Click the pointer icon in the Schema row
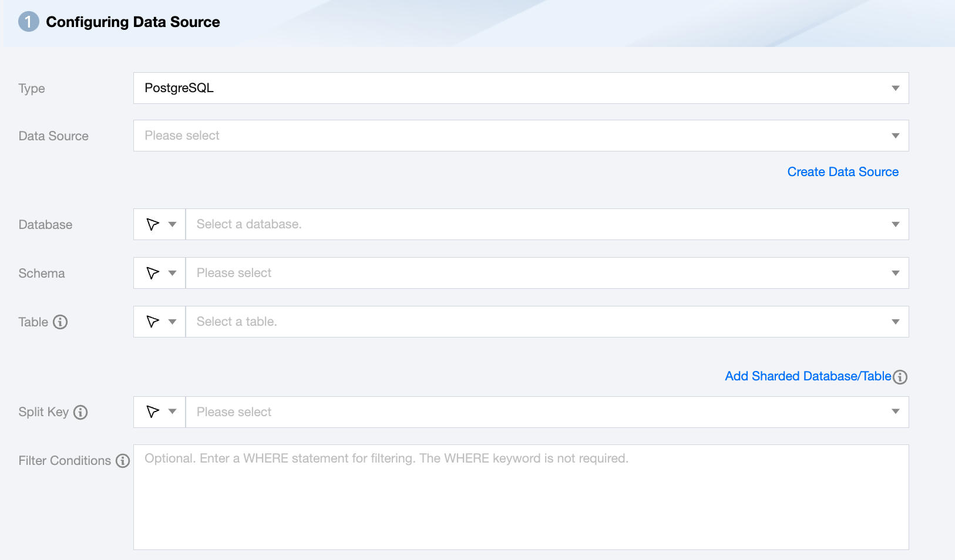 [x=153, y=273]
